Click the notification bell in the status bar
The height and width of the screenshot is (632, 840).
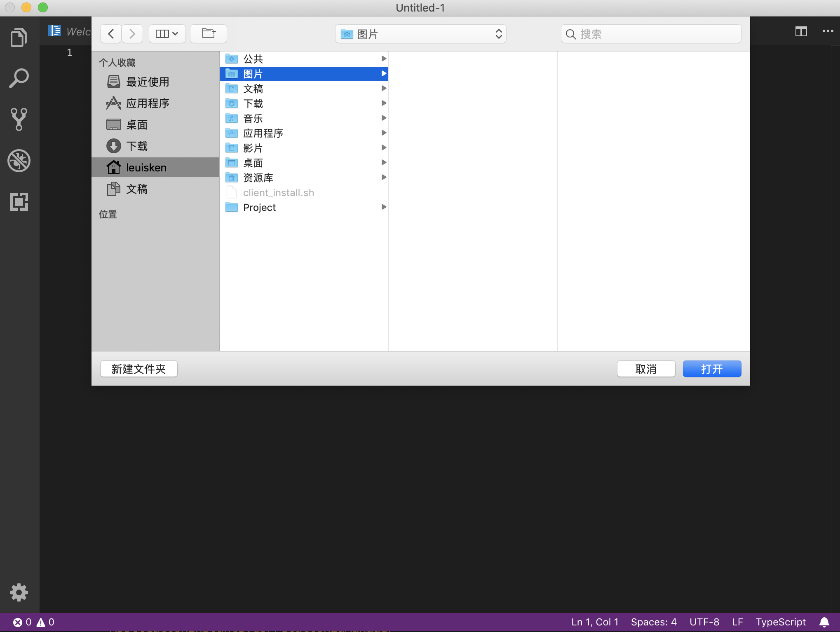click(824, 622)
